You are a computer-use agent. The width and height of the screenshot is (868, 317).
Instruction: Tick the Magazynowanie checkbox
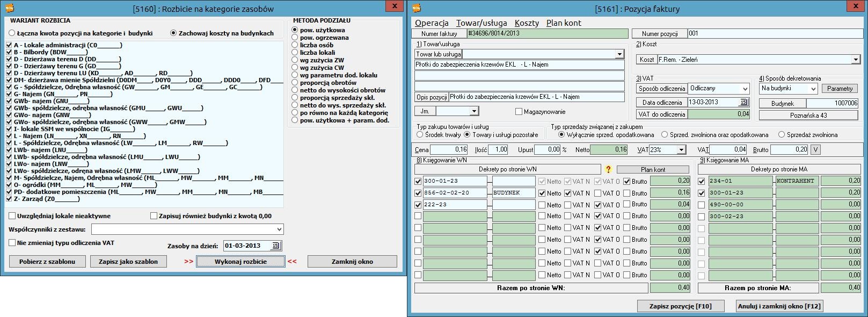(x=519, y=112)
